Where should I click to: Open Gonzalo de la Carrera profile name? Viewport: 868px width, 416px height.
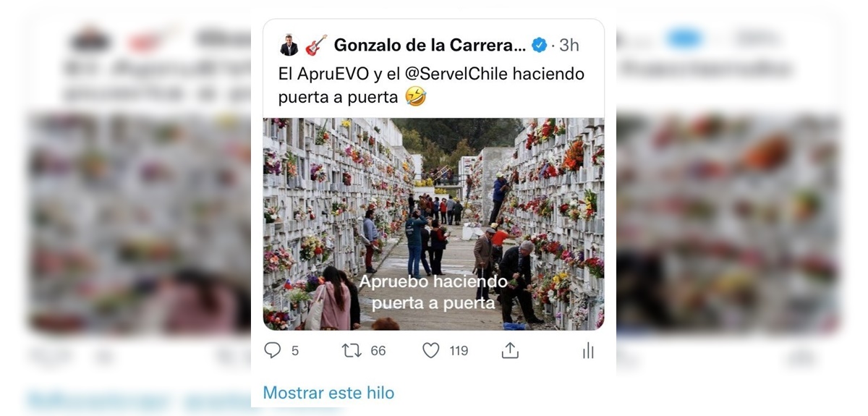(x=430, y=45)
